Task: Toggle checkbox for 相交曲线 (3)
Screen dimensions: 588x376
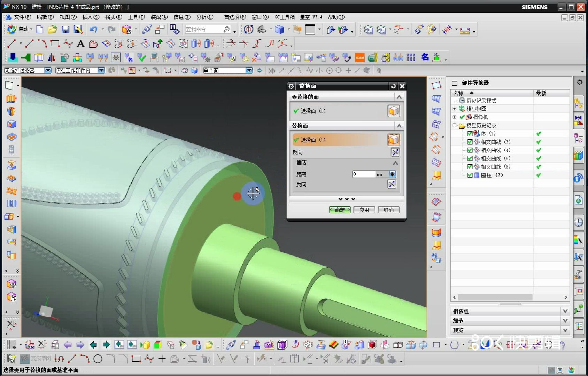Action: click(470, 142)
